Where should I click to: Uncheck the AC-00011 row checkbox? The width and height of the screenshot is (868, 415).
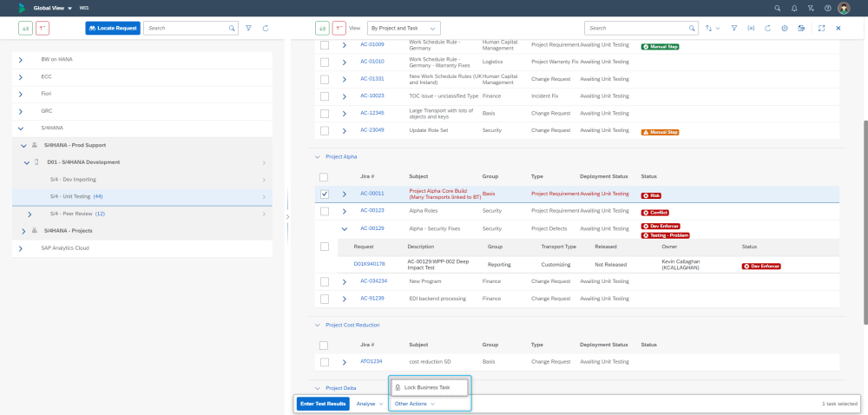coord(325,194)
